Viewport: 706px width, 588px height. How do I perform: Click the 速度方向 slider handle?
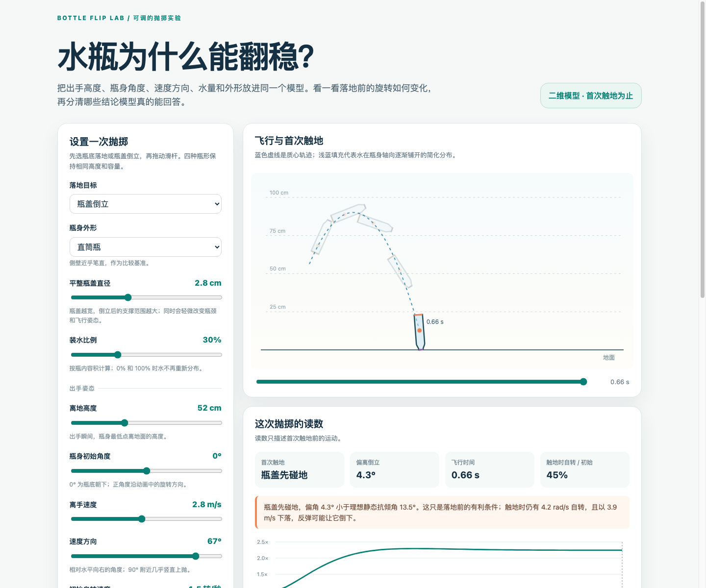pos(196,556)
